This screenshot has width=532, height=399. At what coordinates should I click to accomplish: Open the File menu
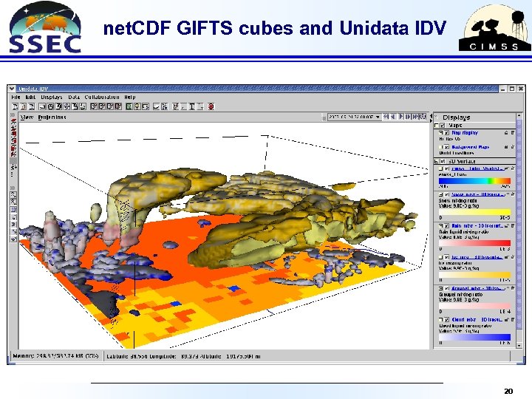16,97
